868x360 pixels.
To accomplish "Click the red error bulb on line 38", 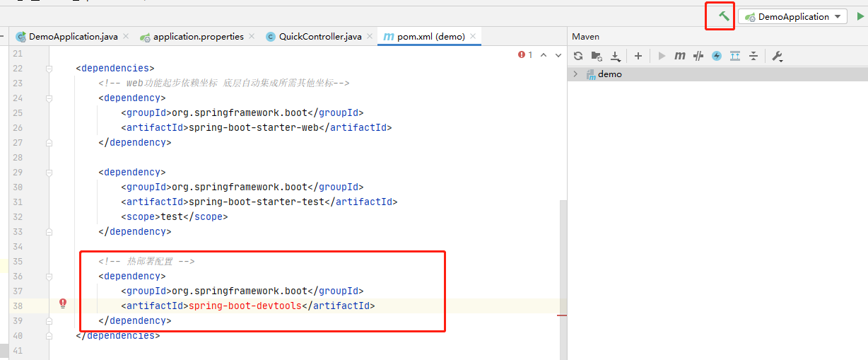I will tap(63, 303).
